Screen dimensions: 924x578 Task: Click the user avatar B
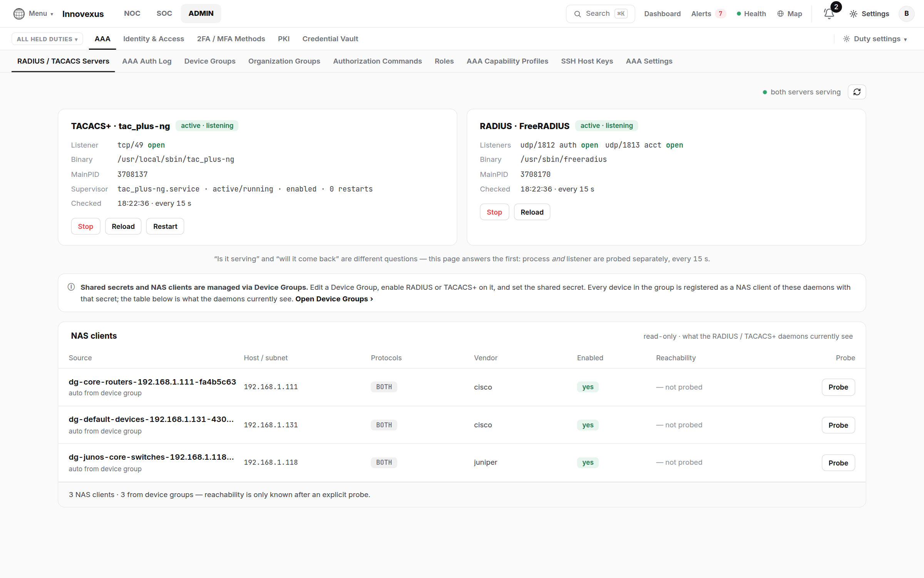pos(906,14)
